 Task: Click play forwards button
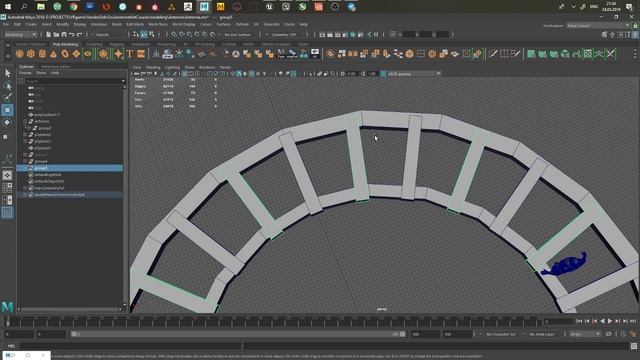[610, 322]
